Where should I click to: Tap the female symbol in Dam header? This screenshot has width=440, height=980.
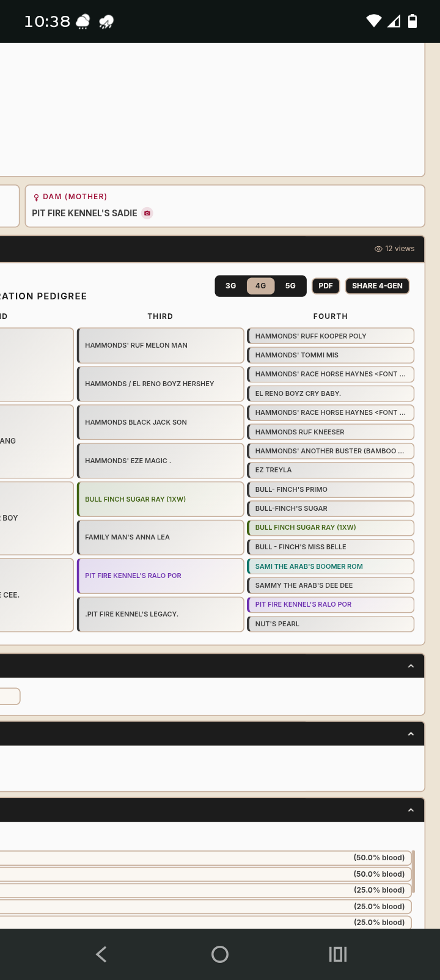[x=37, y=197]
